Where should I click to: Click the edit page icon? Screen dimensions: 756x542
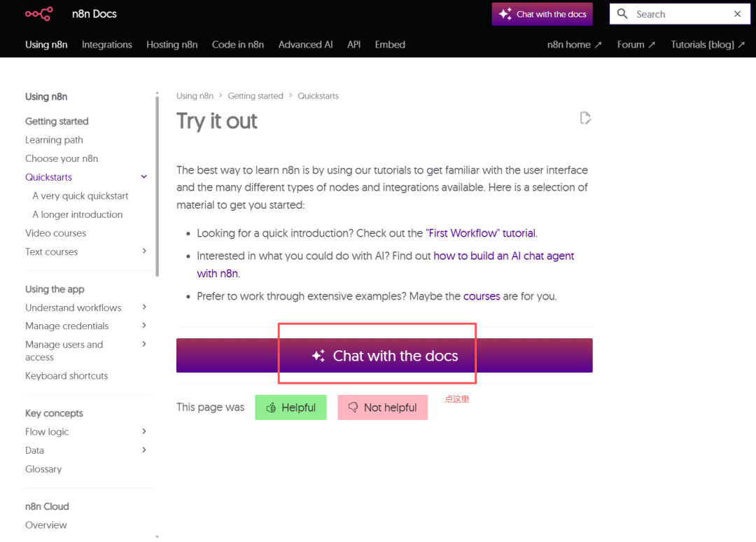pos(586,118)
